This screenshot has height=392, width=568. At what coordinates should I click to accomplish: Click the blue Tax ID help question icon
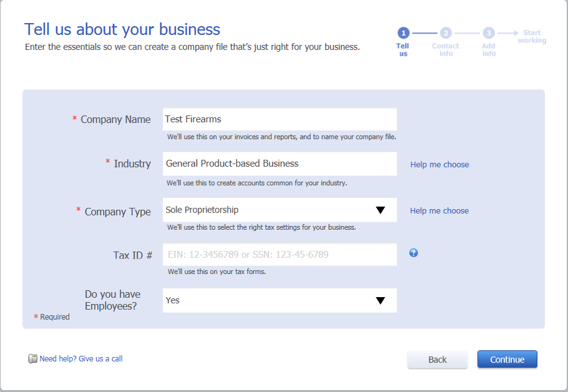[413, 253]
